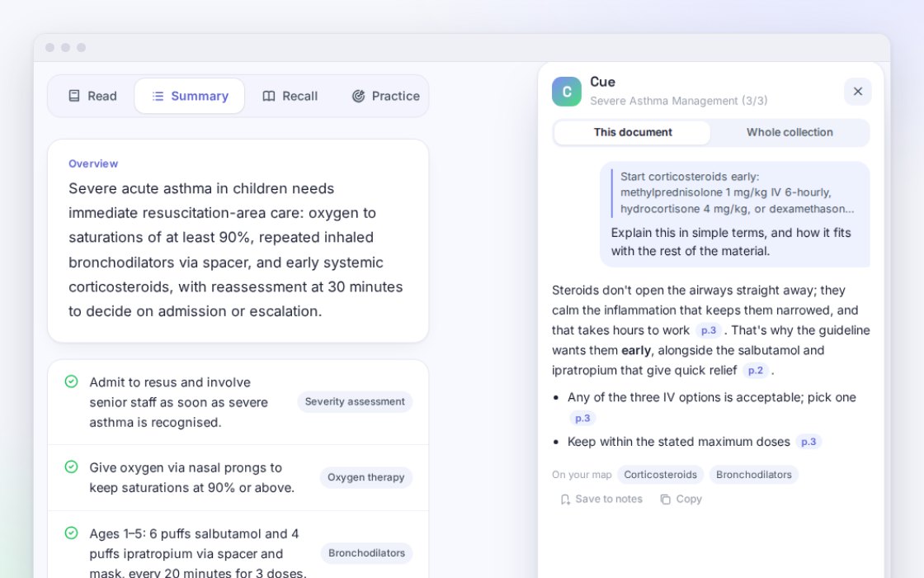Open the Oxygen therapy tag
Image resolution: width=924 pixels, height=578 pixels.
[366, 477]
